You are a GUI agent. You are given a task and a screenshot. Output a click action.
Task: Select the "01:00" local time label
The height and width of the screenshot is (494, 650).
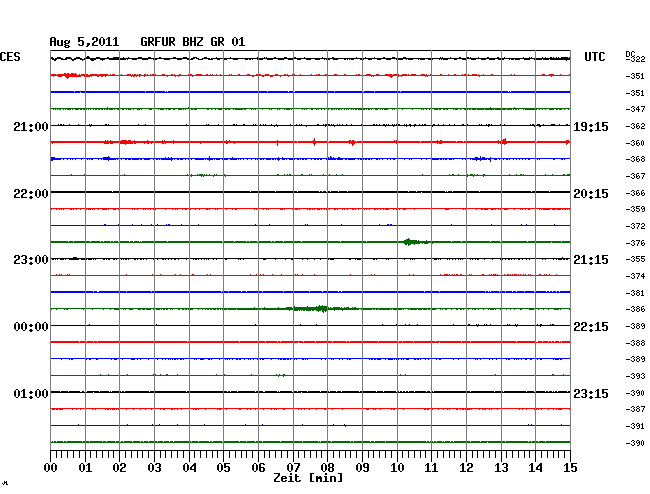coord(31,393)
